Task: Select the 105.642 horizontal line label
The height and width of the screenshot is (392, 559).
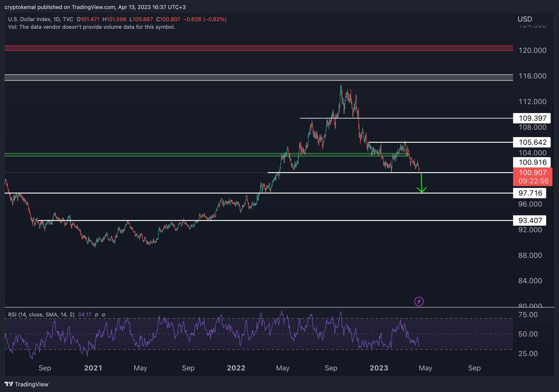Action: coord(532,142)
